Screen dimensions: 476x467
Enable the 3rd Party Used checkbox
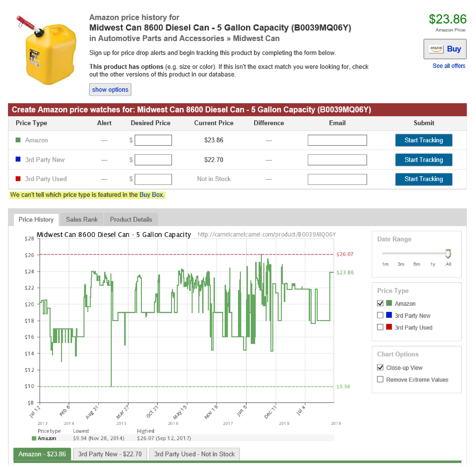[x=380, y=327]
